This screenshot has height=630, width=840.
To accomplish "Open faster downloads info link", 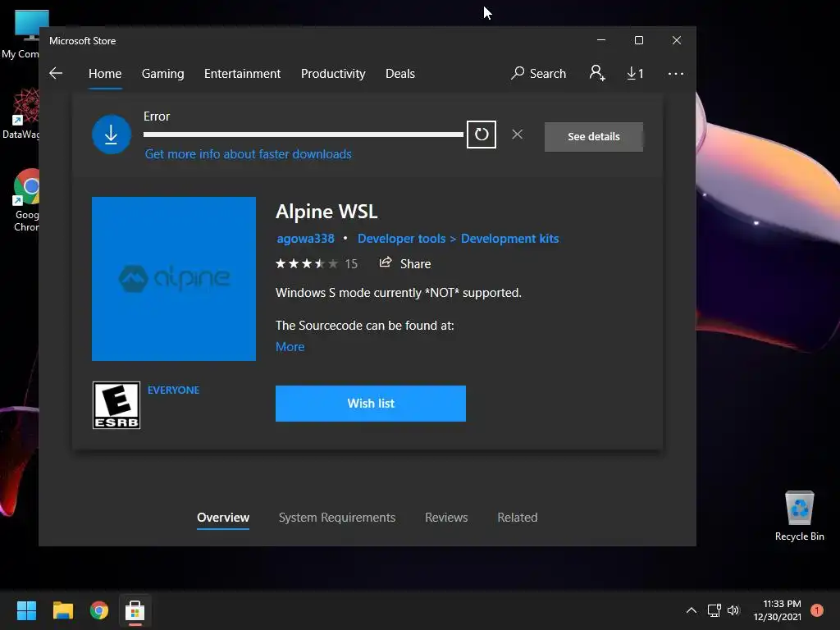I will (x=248, y=154).
